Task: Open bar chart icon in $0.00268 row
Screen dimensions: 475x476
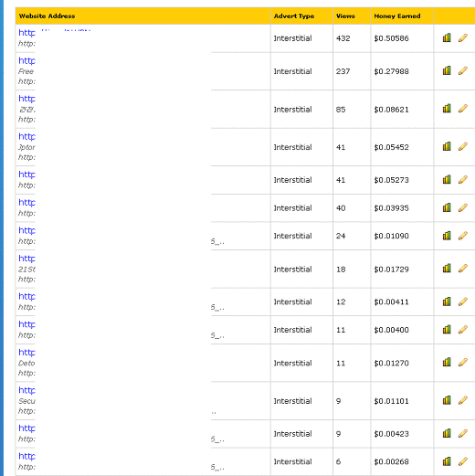Action: coord(447,461)
